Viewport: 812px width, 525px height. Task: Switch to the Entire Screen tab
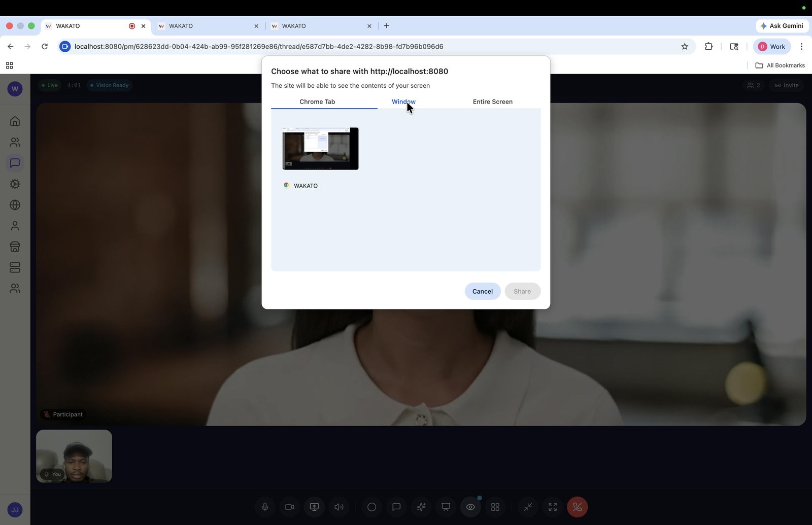tap(493, 101)
